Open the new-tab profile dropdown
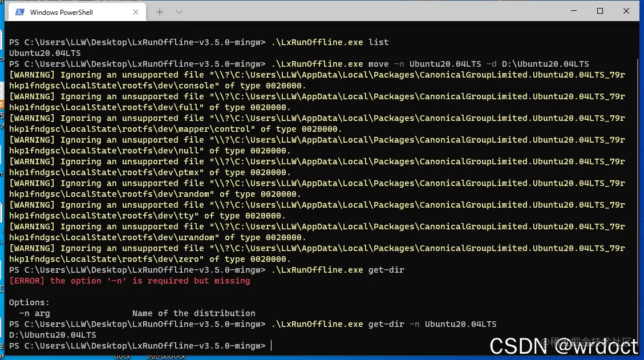644x360 pixels. click(x=179, y=12)
